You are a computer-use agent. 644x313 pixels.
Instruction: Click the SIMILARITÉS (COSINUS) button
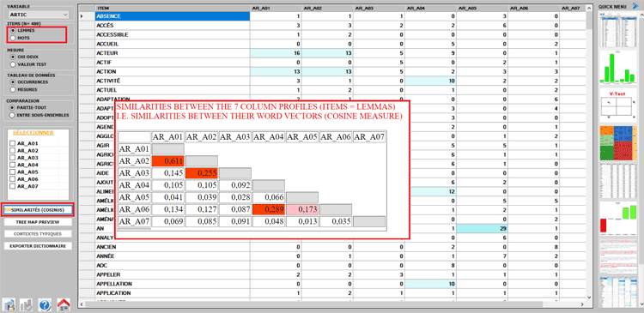coord(38,210)
